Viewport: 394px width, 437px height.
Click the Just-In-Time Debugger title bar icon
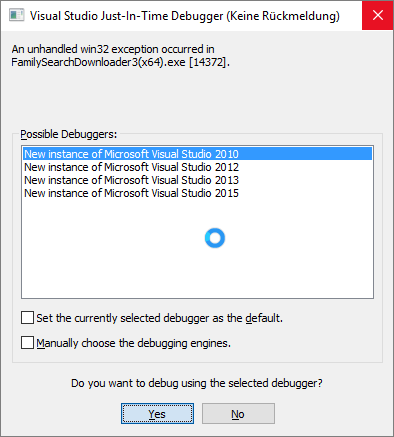point(17,15)
